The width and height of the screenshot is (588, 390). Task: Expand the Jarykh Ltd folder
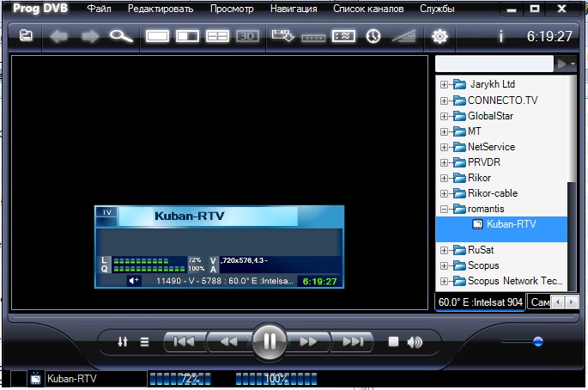pos(444,84)
